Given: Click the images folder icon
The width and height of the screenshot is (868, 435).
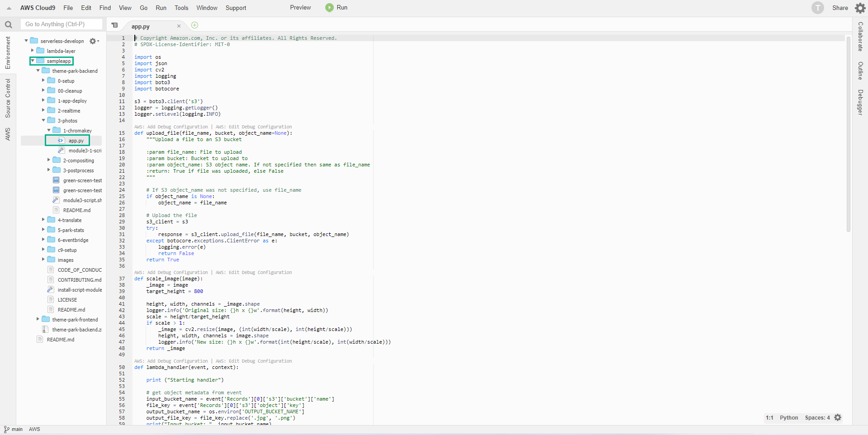Looking at the screenshot, I should (x=51, y=260).
